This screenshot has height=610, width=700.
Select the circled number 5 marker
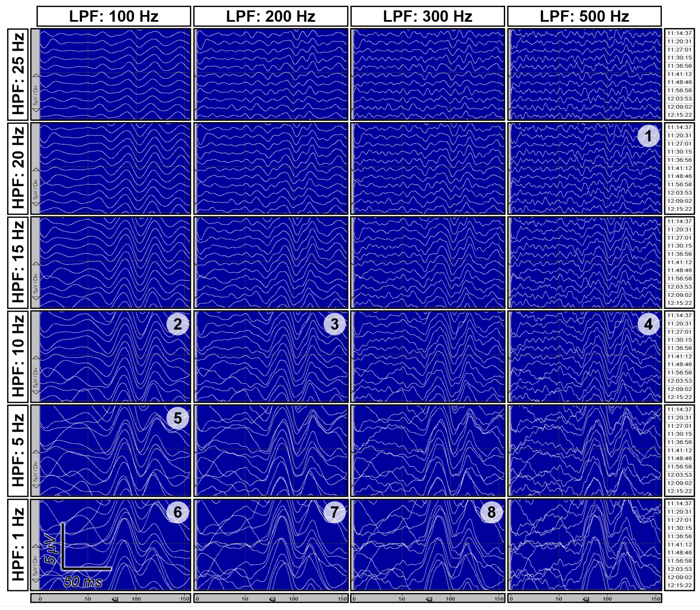pyautogui.click(x=177, y=418)
